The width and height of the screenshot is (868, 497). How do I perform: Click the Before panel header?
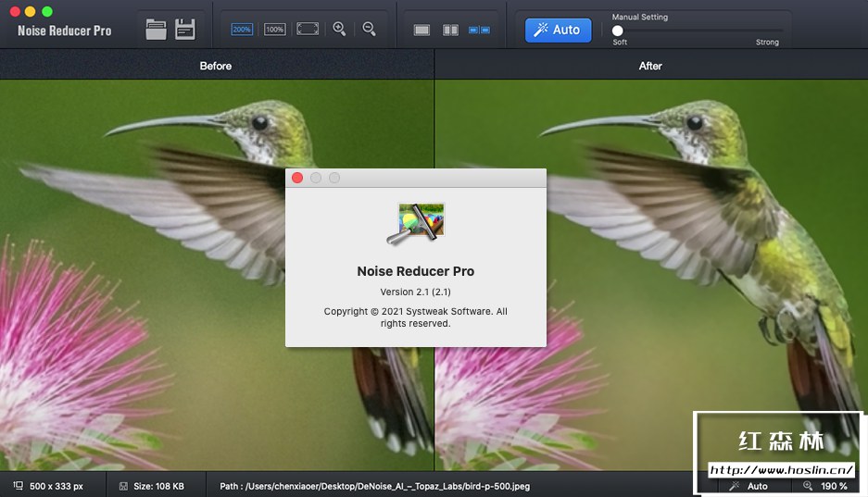point(217,65)
